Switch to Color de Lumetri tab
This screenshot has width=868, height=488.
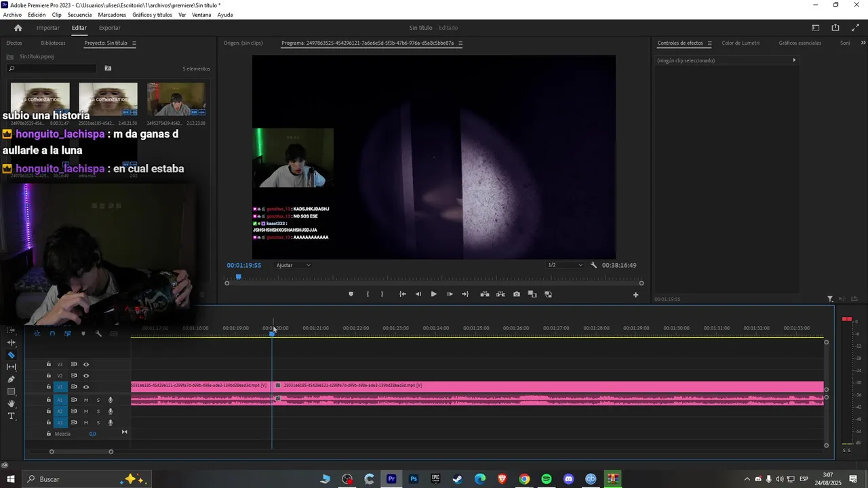[x=741, y=43]
